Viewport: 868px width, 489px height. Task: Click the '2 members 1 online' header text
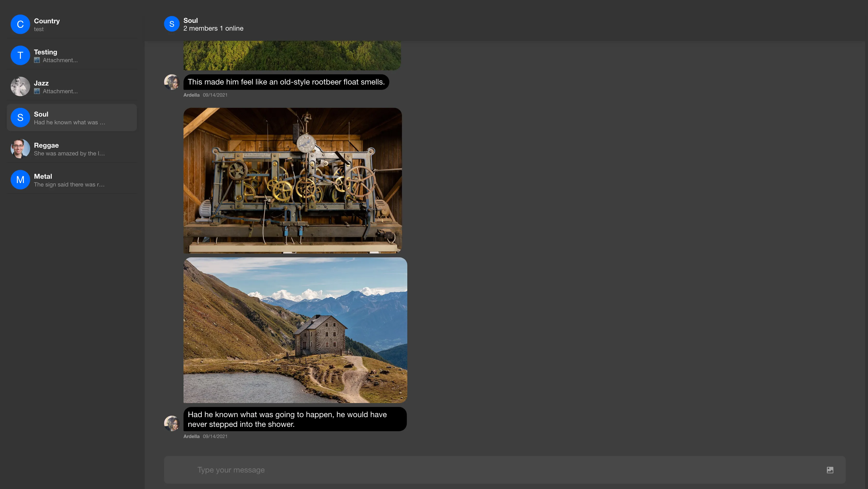point(213,28)
